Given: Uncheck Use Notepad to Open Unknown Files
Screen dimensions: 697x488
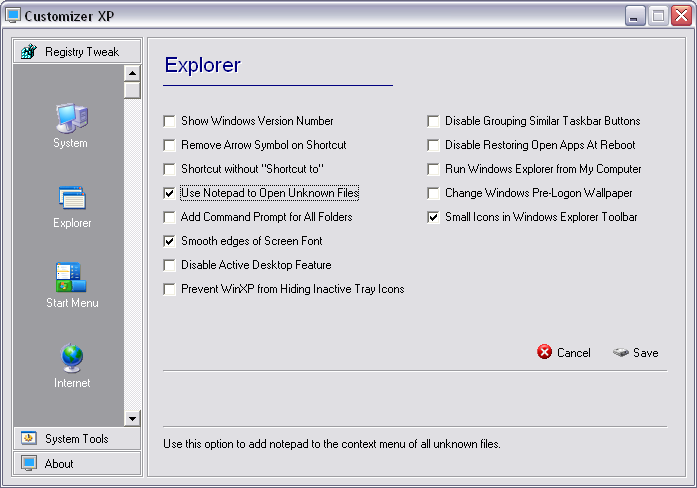Looking at the screenshot, I should [169, 193].
